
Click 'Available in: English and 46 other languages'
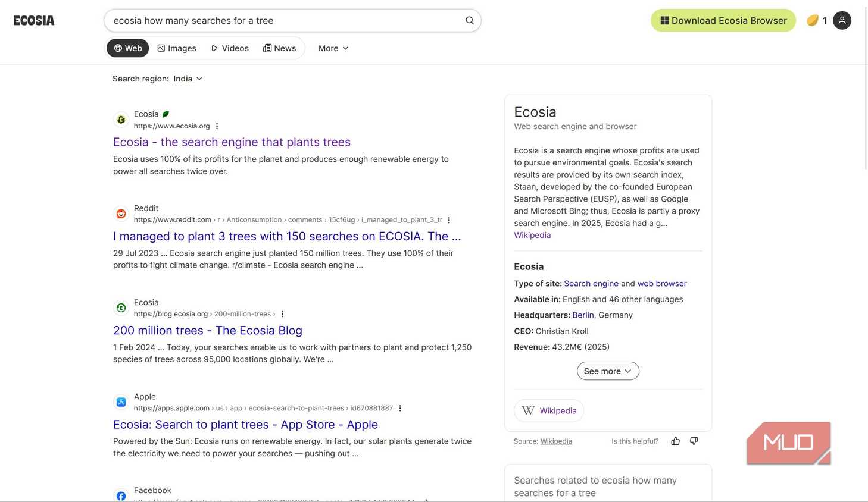598,299
